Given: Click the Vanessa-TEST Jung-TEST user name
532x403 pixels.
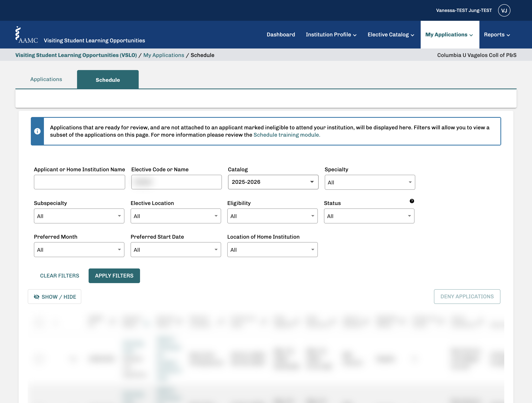Looking at the screenshot, I should point(464,10).
